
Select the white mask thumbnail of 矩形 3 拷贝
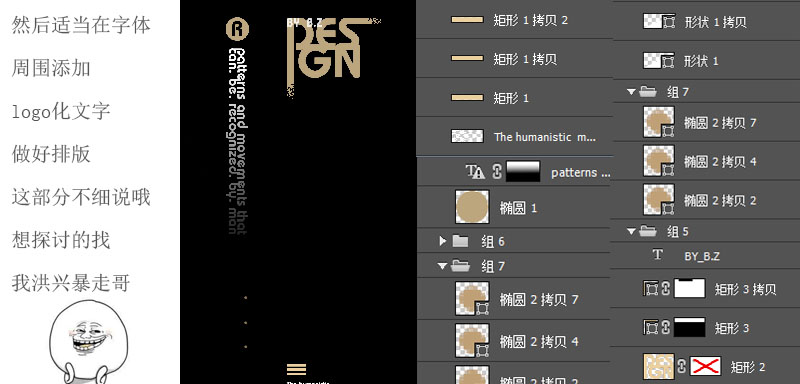pyautogui.click(x=690, y=288)
